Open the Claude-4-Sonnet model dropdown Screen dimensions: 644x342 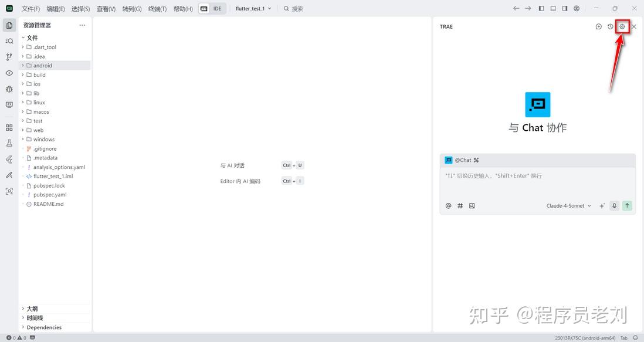[x=566, y=205]
